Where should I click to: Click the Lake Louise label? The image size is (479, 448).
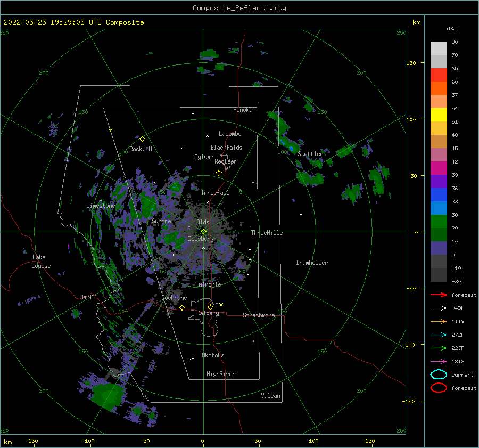41,262
